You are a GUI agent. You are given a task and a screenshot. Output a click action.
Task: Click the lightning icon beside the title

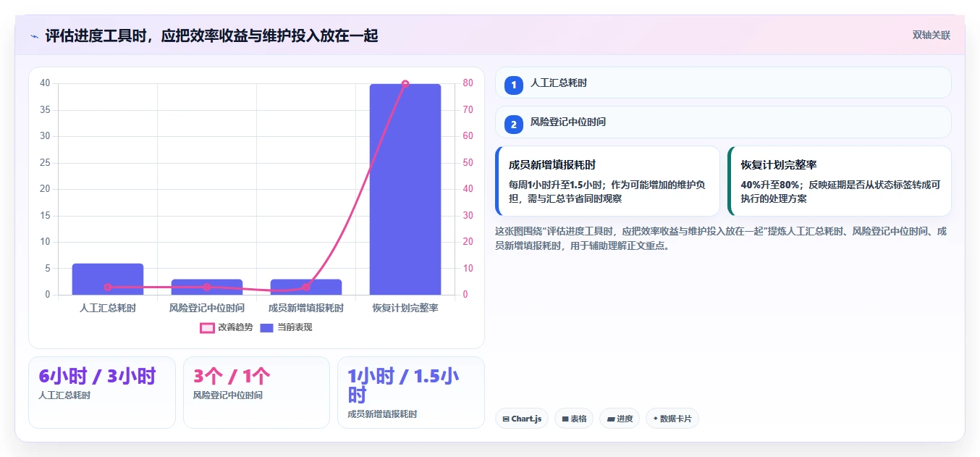[x=34, y=35]
